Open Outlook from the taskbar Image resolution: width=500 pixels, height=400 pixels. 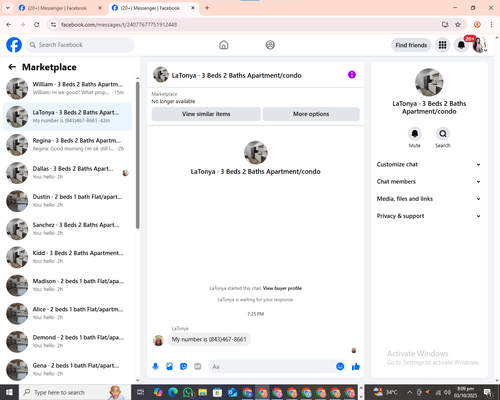click(x=232, y=392)
